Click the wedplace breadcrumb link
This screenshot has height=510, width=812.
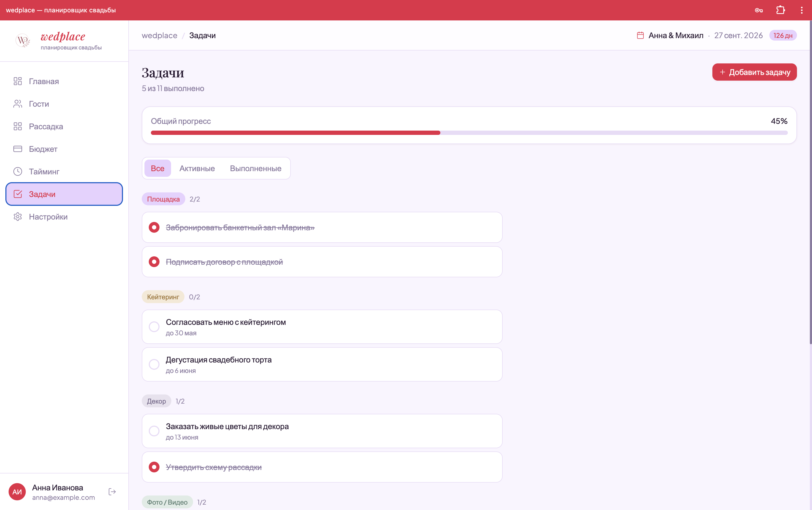click(160, 35)
